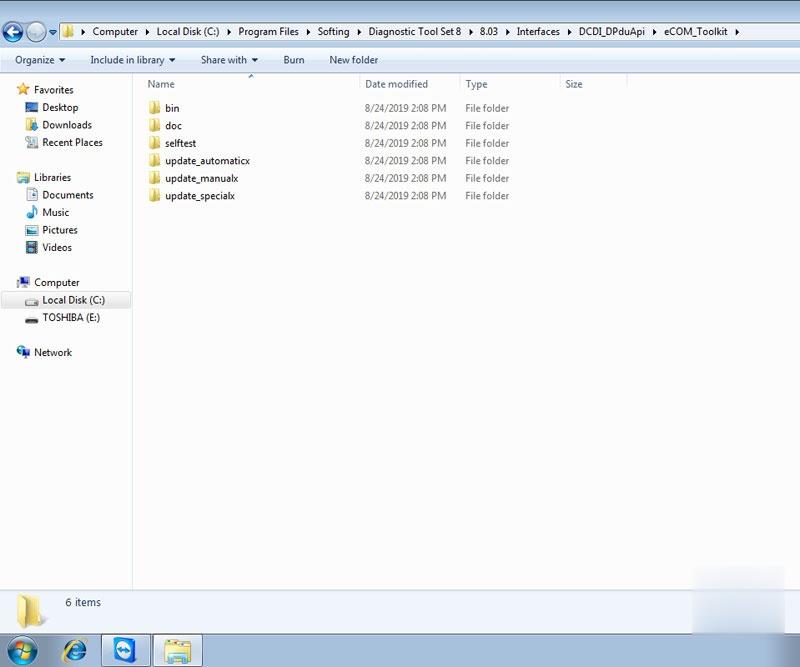The width and height of the screenshot is (800, 667).
Task: Open the bin folder icon
Action: [154, 108]
